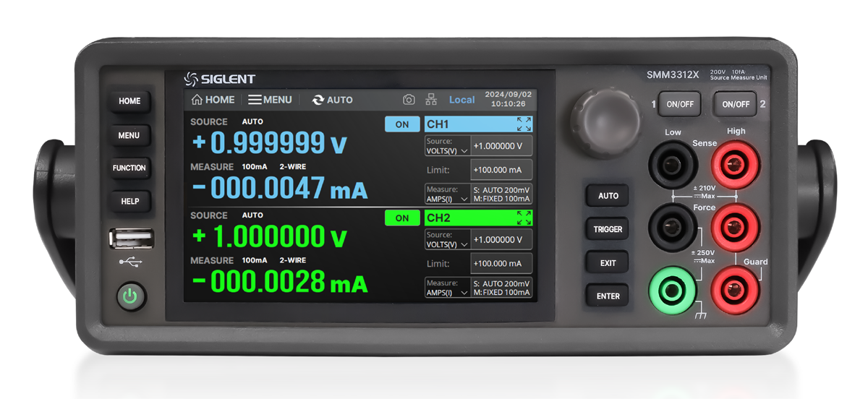Tap the LAN network status icon
Image resolution: width=868 pixels, height=399 pixels.
431,100
